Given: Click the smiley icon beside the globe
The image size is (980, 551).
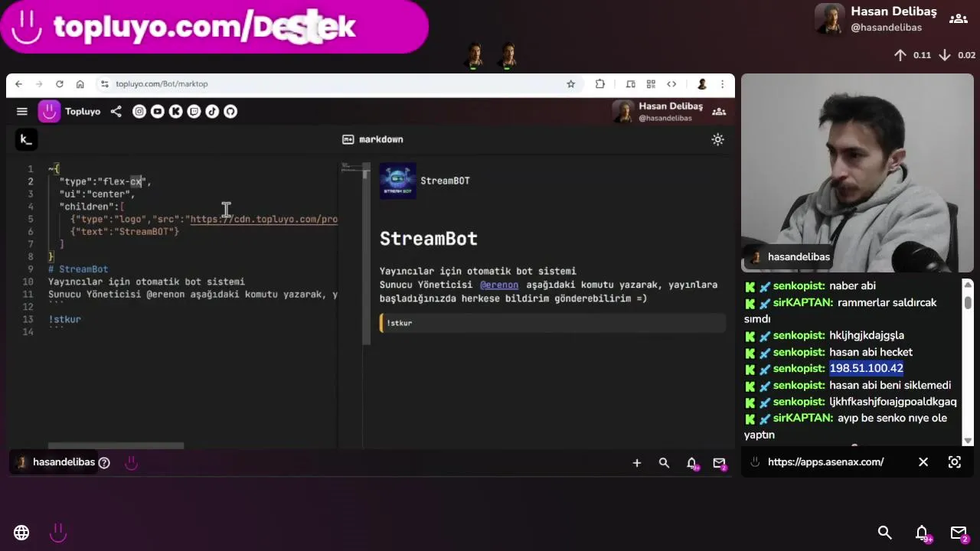Looking at the screenshot, I should coord(58,533).
